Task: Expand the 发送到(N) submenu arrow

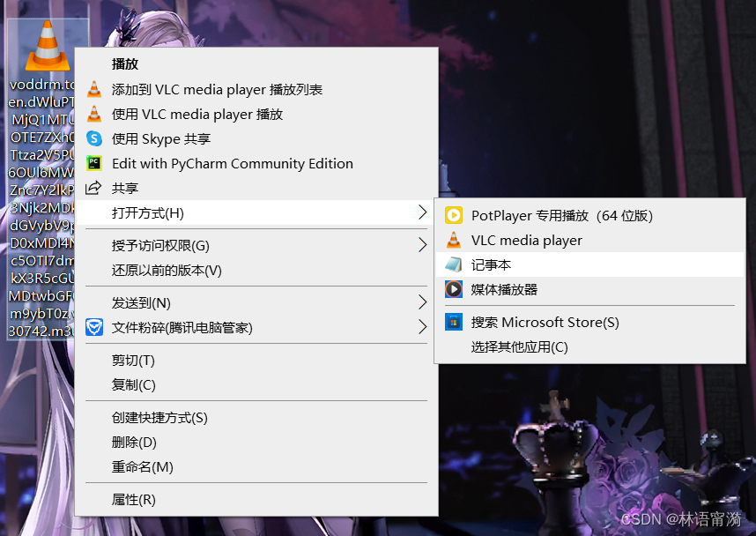Action: (x=422, y=302)
